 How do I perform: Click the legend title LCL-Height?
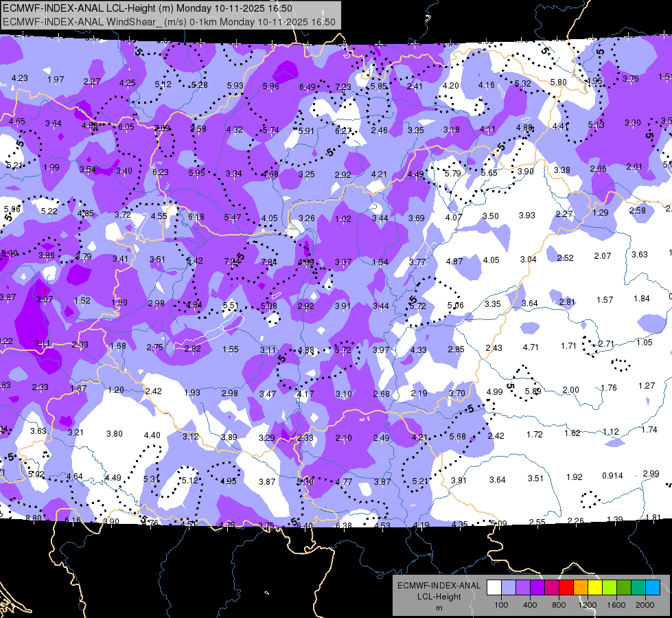(x=439, y=597)
